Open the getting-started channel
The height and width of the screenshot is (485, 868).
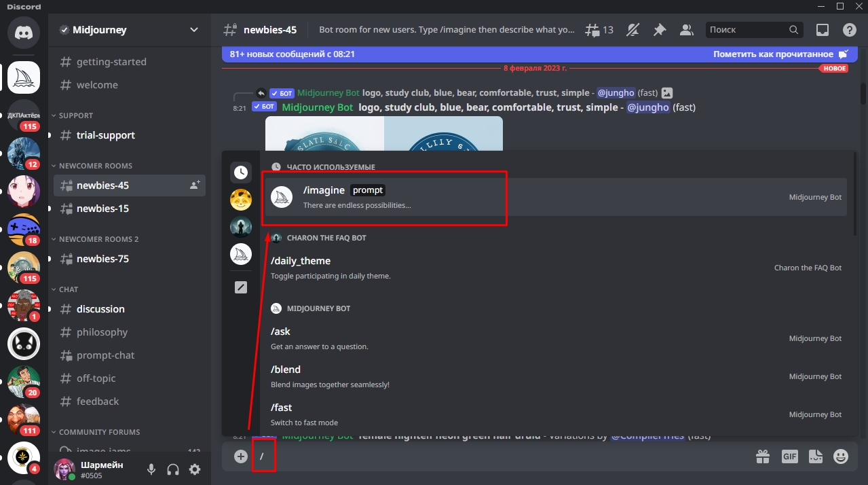tap(130, 62)
